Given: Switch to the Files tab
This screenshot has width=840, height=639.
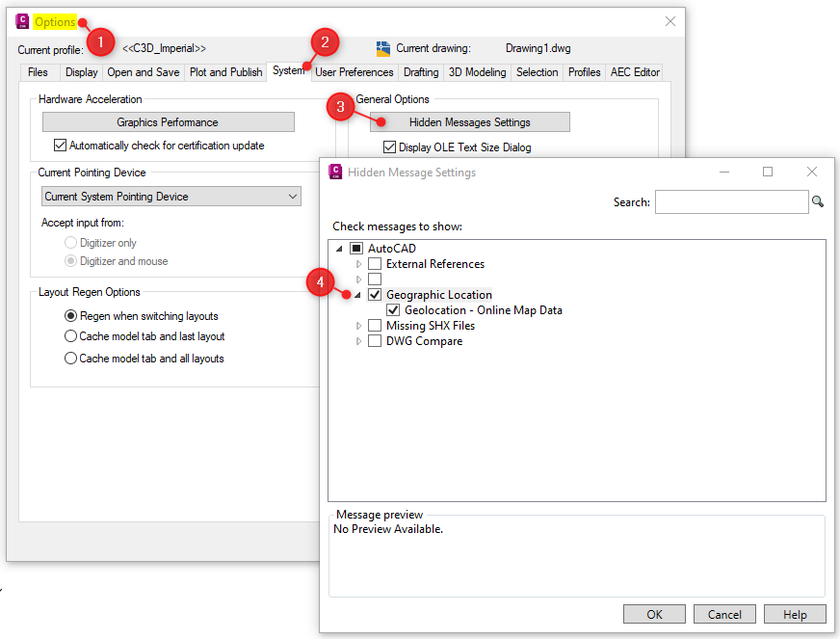Looking at the screenshot, I should [x=38, y=72].
